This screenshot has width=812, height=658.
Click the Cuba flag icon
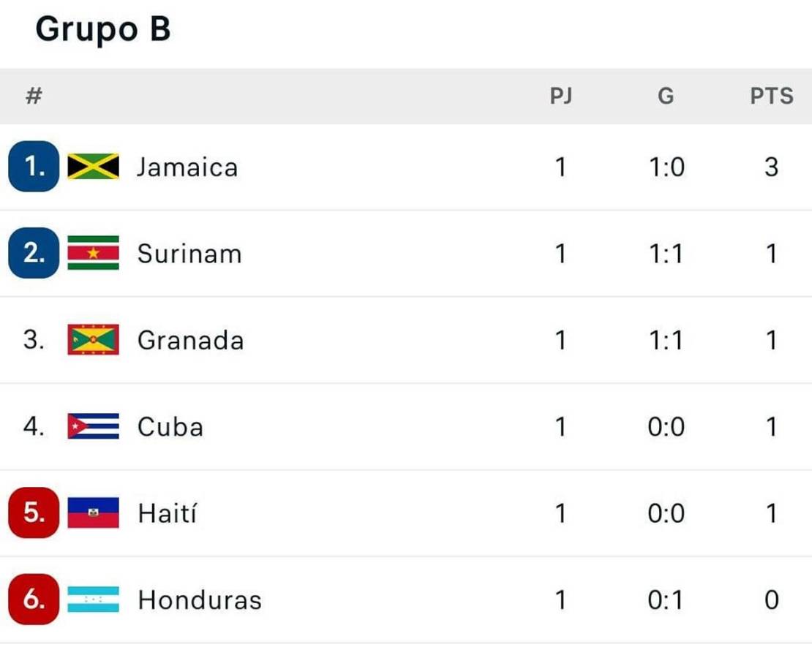point(93,426)
